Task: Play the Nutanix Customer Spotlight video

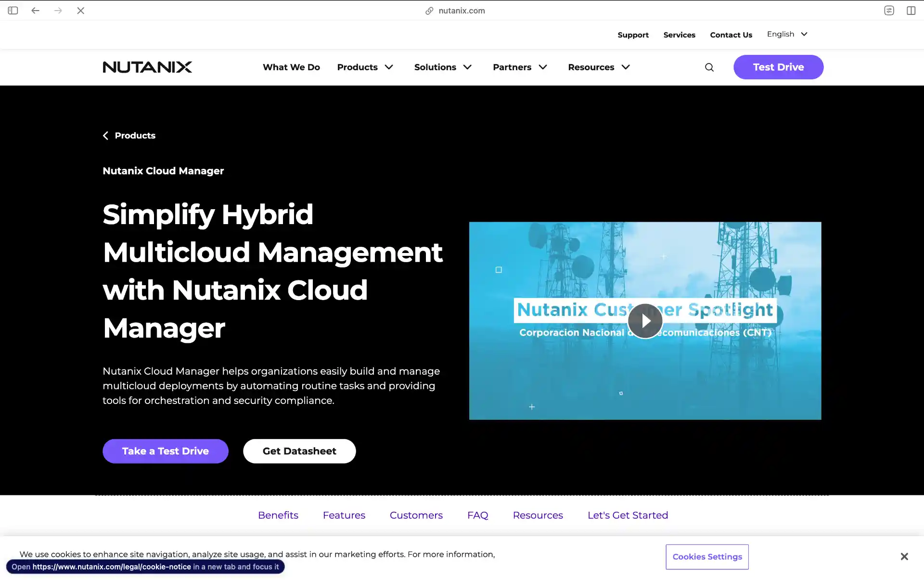Action: (x=645, y=321)
